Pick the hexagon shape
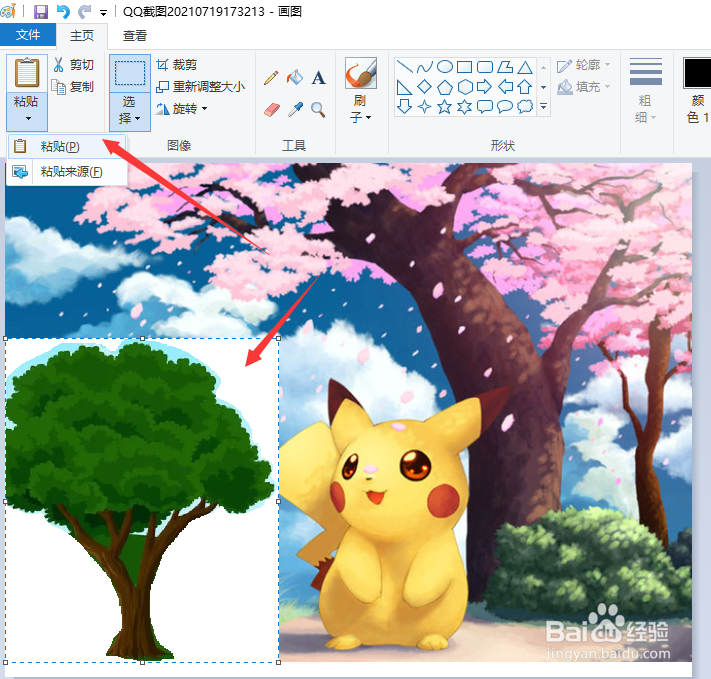 pos(464,87)
